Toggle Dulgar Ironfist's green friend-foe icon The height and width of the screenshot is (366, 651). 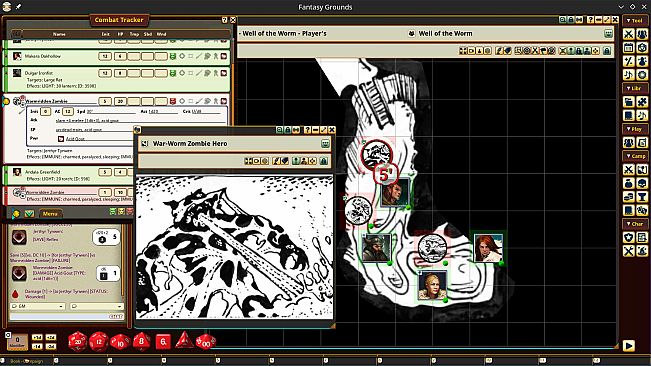tap(173, 73)
